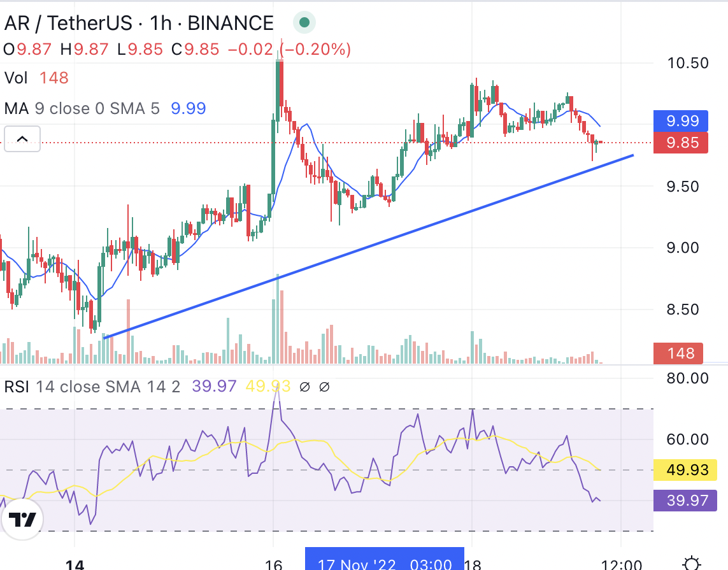The image size is (728, 570).
Task: Click the blue 9.99 MA price label
Action: pos(681,120)
